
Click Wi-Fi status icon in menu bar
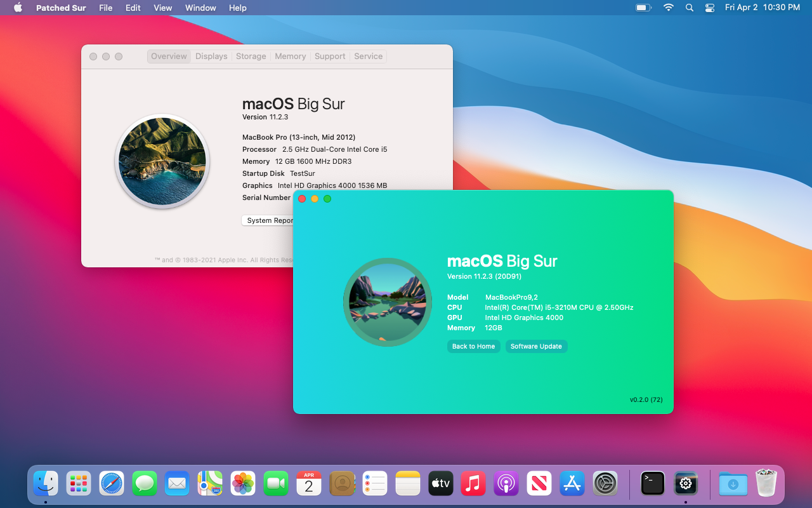click(x=669, y=8)
